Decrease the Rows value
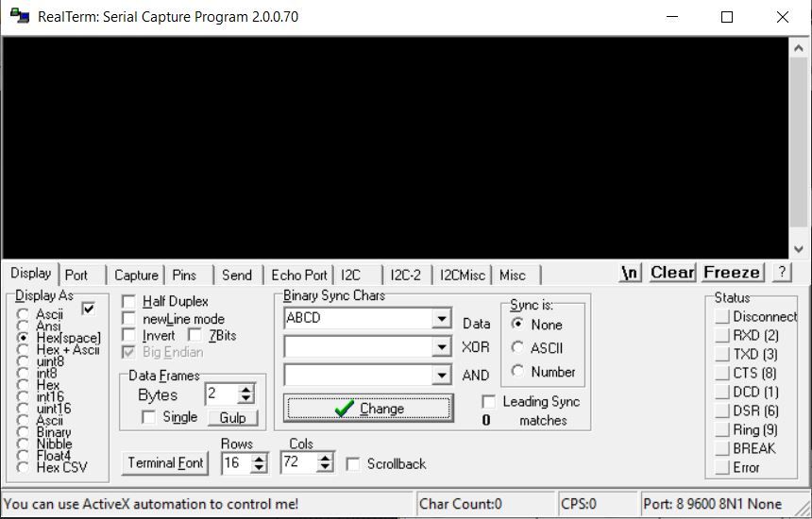The image size is (812, 519). 259,468
